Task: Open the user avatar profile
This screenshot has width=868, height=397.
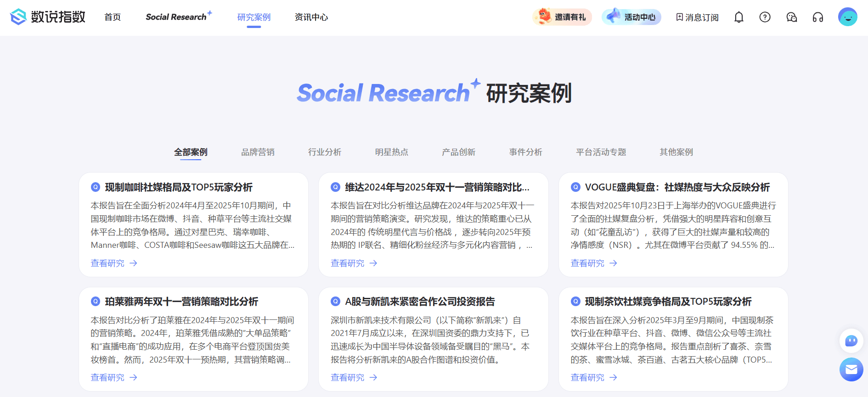Action: pos(847,17)
